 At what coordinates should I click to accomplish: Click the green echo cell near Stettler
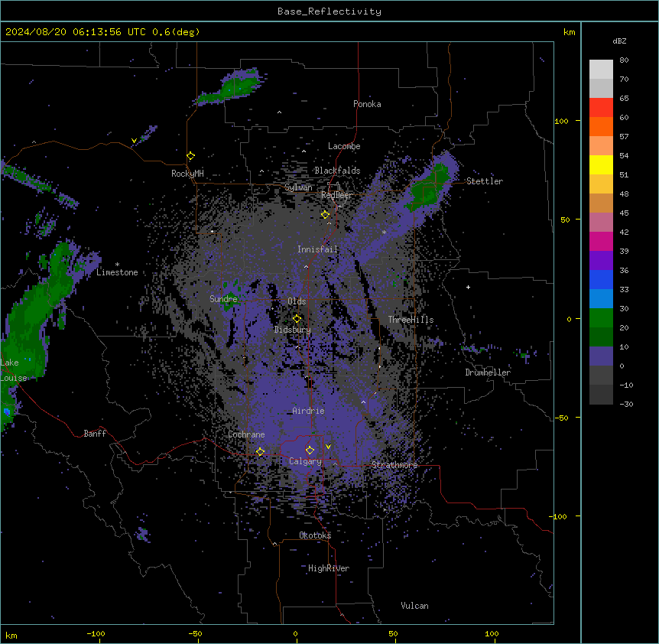point(428,189)
